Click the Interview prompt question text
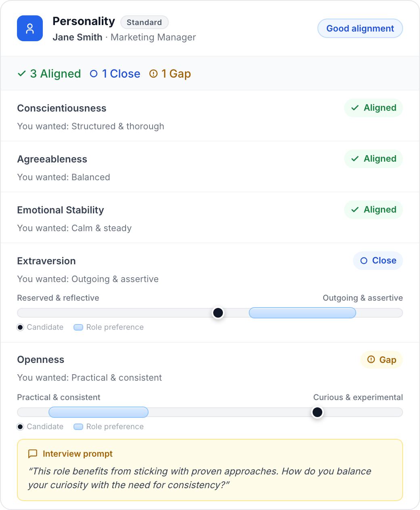The image size is (420, 510). [x=200, y=478]
